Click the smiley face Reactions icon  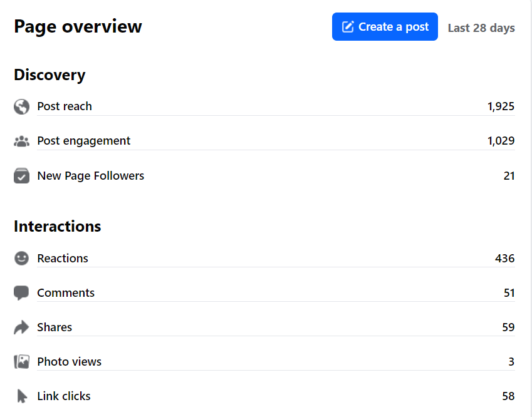tap(21, 258)
